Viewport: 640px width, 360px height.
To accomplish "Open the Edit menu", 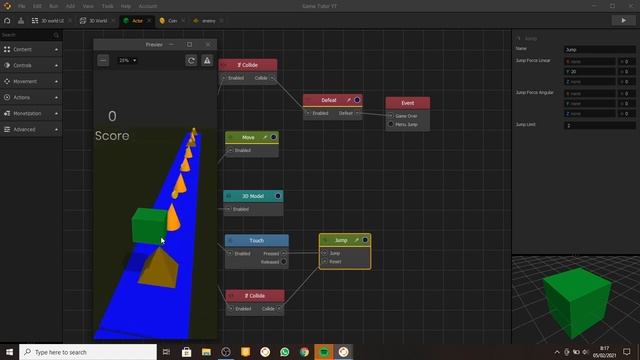I will [x=37, y=6].
